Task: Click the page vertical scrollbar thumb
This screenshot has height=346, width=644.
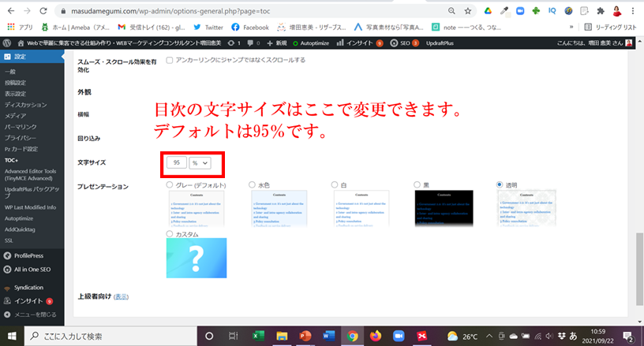Action: (x=639, y=270)
